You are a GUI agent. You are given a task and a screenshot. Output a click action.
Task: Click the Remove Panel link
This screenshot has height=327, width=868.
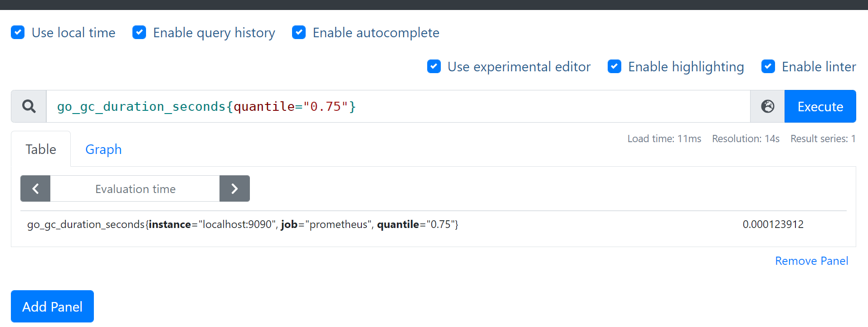click(811, 261)
